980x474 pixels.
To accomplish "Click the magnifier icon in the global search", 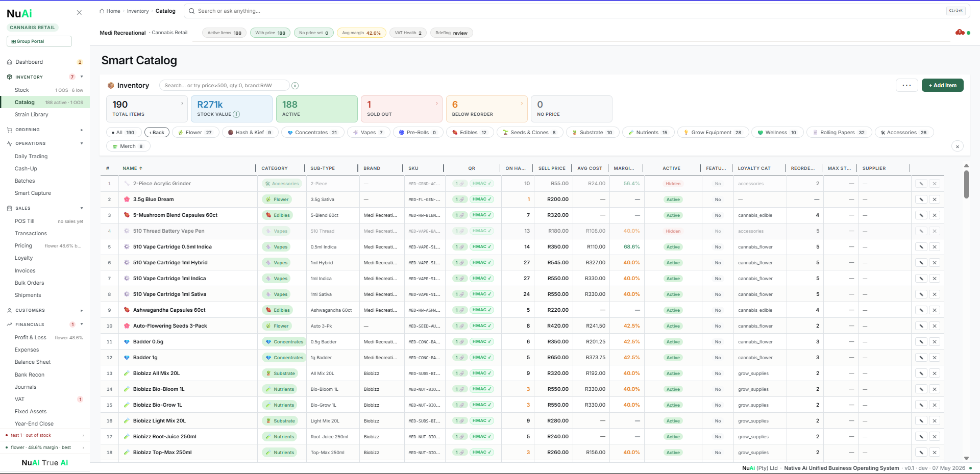I will pyautogui.click(x=192, y=11).
